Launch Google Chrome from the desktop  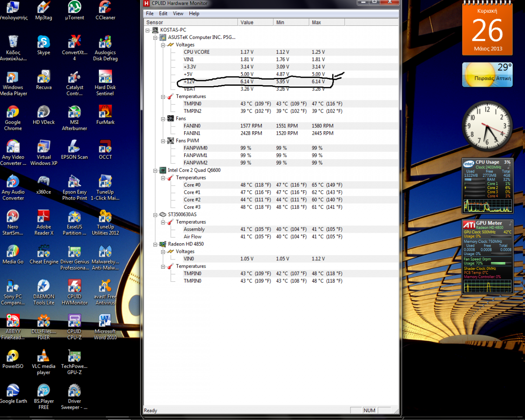click(x=13, y=118)
